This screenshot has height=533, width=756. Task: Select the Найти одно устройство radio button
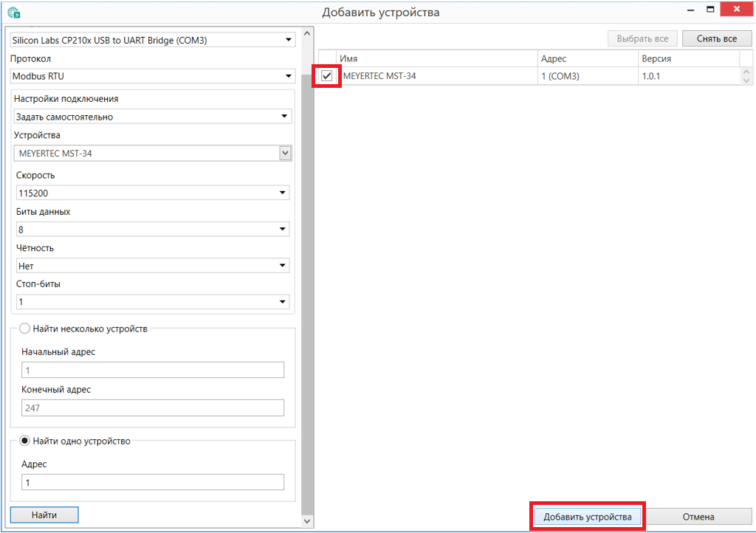pyautogui.click(x=24, y=441)
